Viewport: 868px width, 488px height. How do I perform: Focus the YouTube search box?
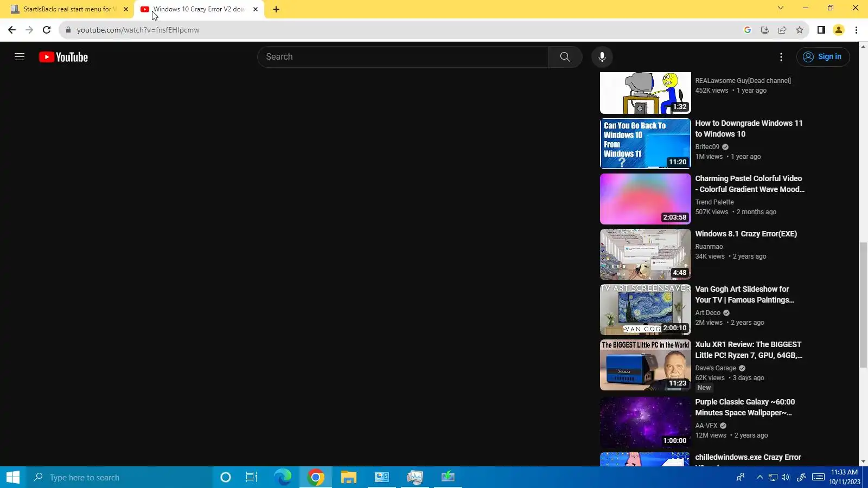pyautogui.click(x=403, y=57)
